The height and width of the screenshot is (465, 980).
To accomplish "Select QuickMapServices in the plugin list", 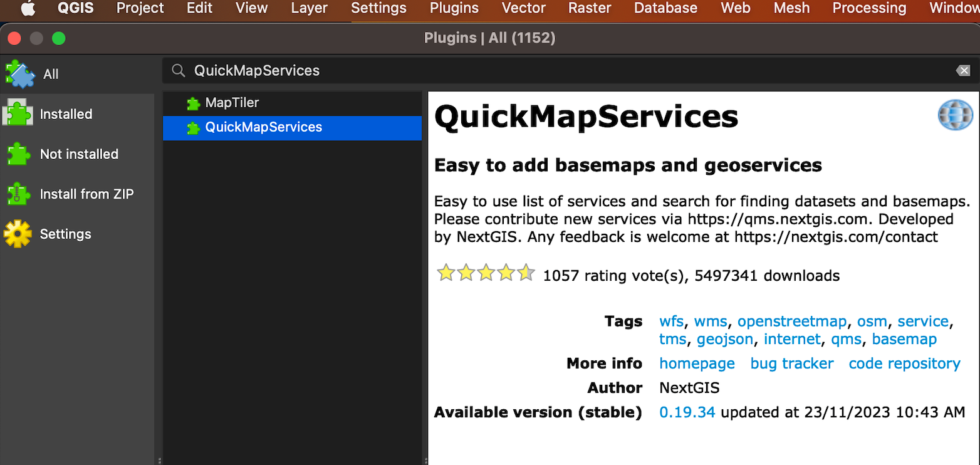I will (x=263, y=127).
